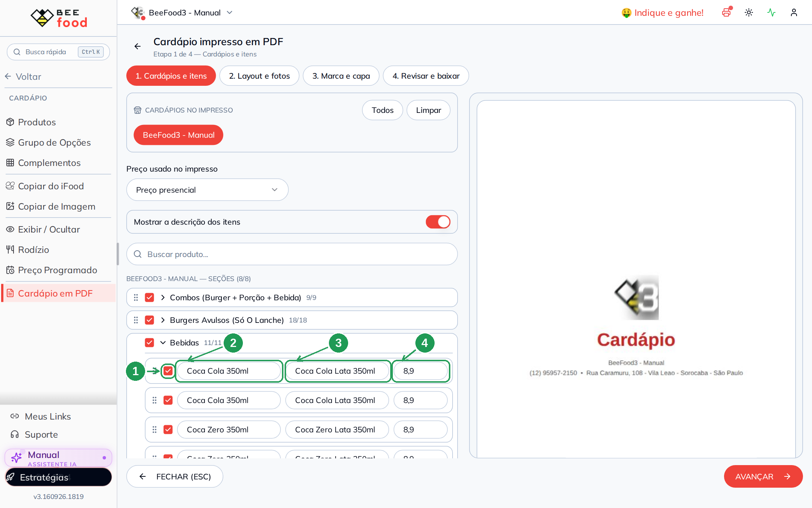
Task: Click FECHAR (ESC) button
Action: point(175,476)
